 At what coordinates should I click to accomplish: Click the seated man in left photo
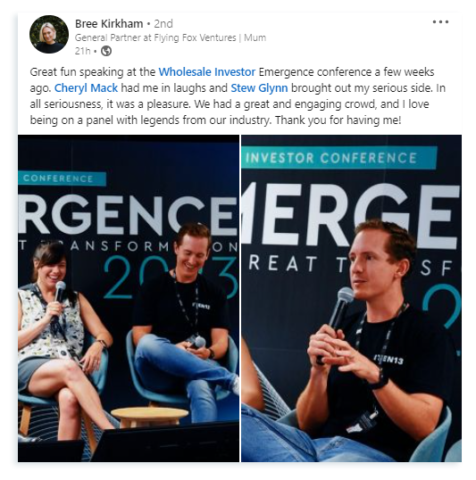(x=187, y=320)
